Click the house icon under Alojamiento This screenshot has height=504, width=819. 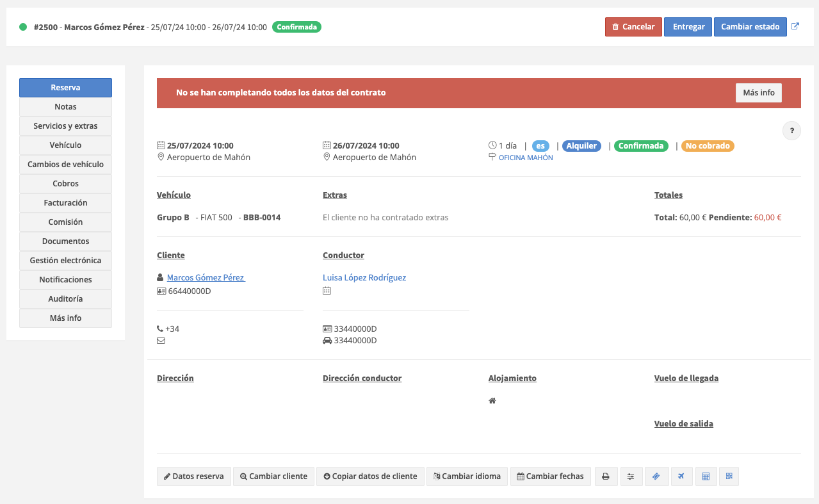click(492, 401)
